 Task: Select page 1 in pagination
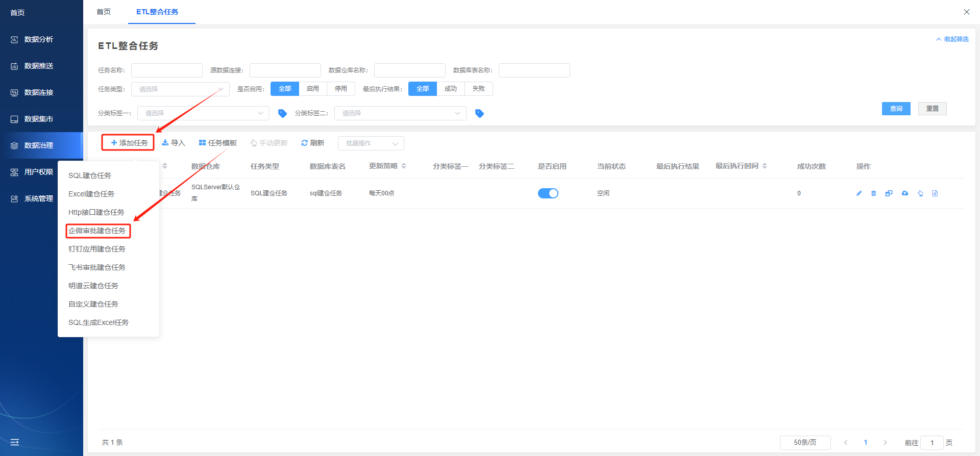point(866,443)
